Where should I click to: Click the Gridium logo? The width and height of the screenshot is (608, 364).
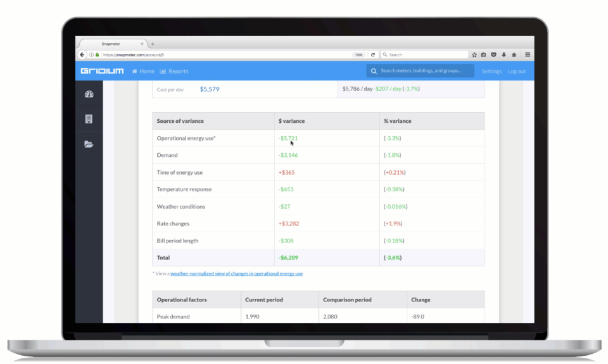coord(102,71)
